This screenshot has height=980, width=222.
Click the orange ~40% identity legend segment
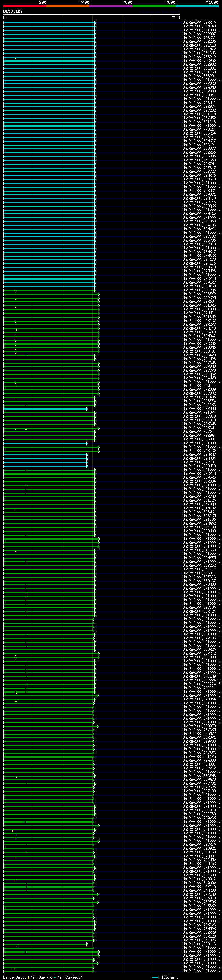coord(68,7)
